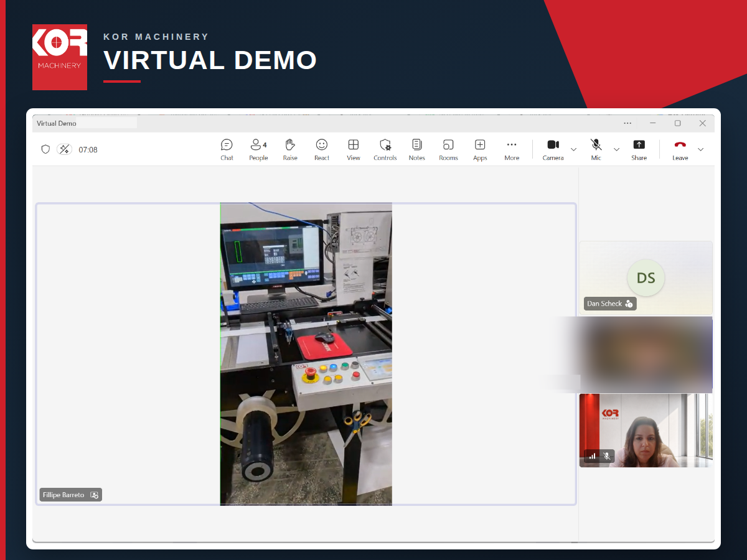The width and height of the screenshot is (747, 560).
Task: Expand the Camera options chevron
Action: click(x=574, y=149)
